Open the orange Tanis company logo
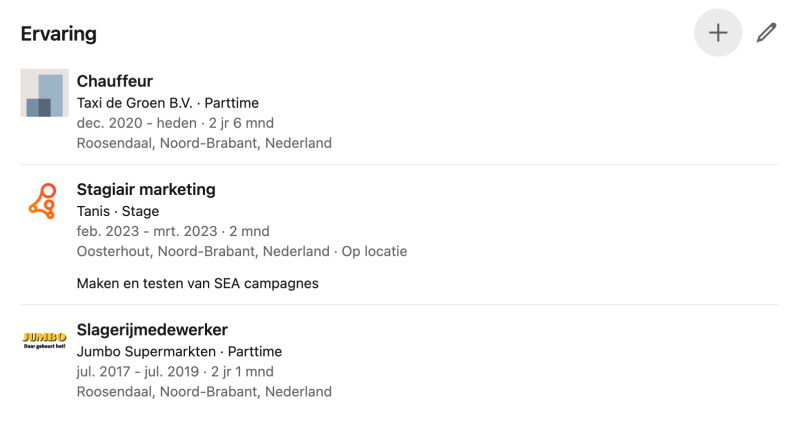799x422 pixels. coord(42,201)
